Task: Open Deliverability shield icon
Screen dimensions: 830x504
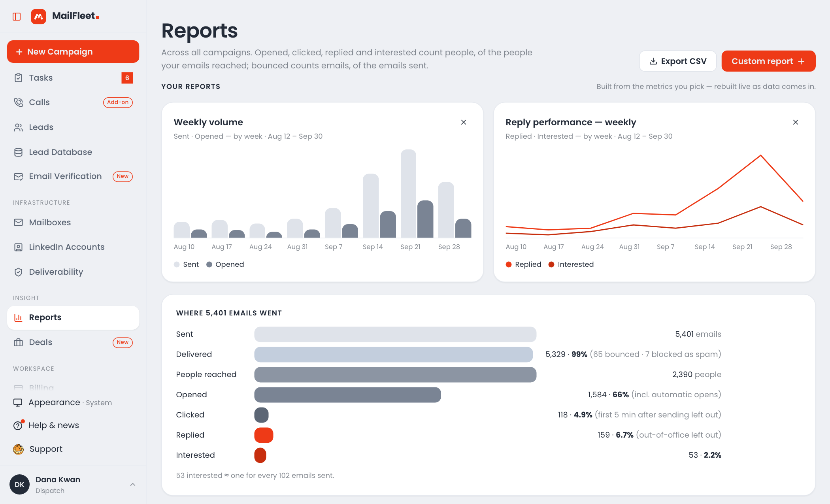Action: [x=18, y=272]
